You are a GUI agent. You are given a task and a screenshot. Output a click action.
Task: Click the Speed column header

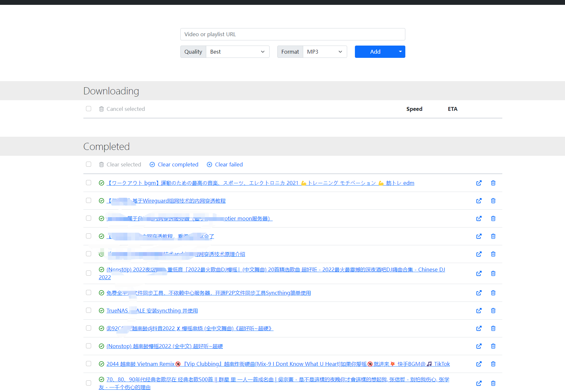414,109
